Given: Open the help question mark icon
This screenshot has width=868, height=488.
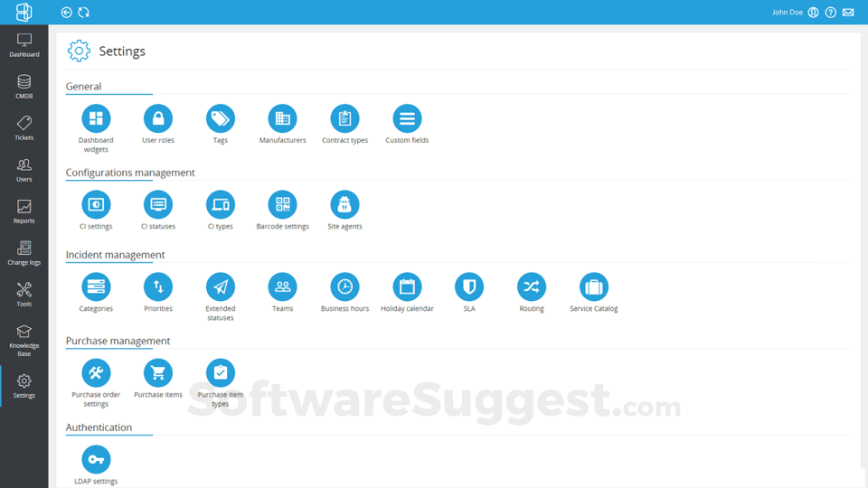Looking at the screenshot, I should point(830,12).
